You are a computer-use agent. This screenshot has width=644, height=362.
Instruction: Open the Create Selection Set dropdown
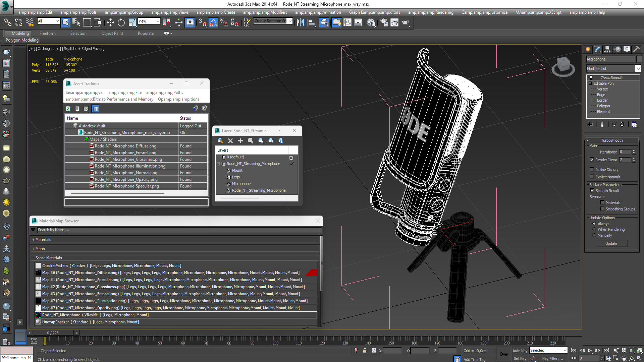273,21
